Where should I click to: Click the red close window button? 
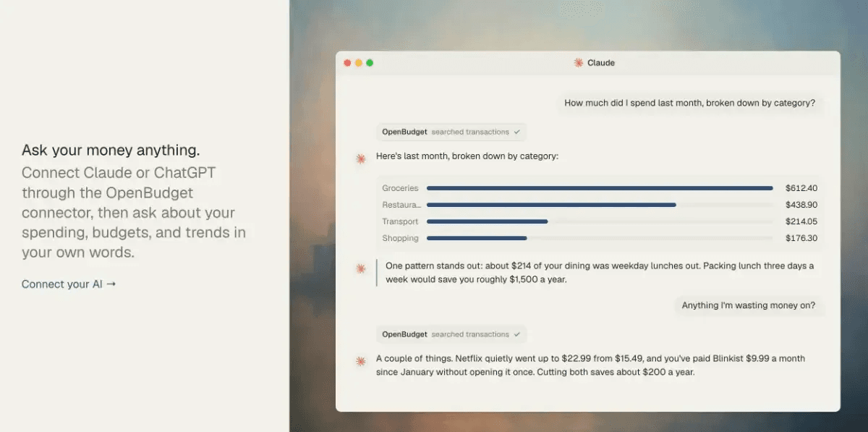347,63
